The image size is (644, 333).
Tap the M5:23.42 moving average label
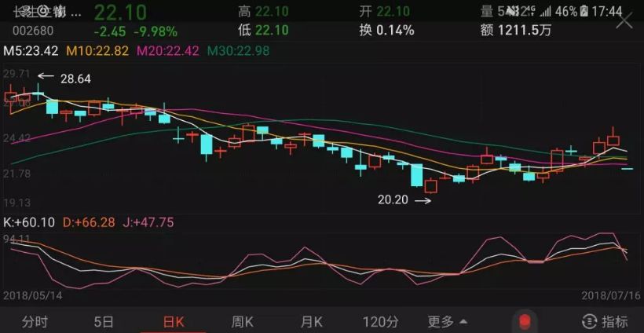pos(31,51)
